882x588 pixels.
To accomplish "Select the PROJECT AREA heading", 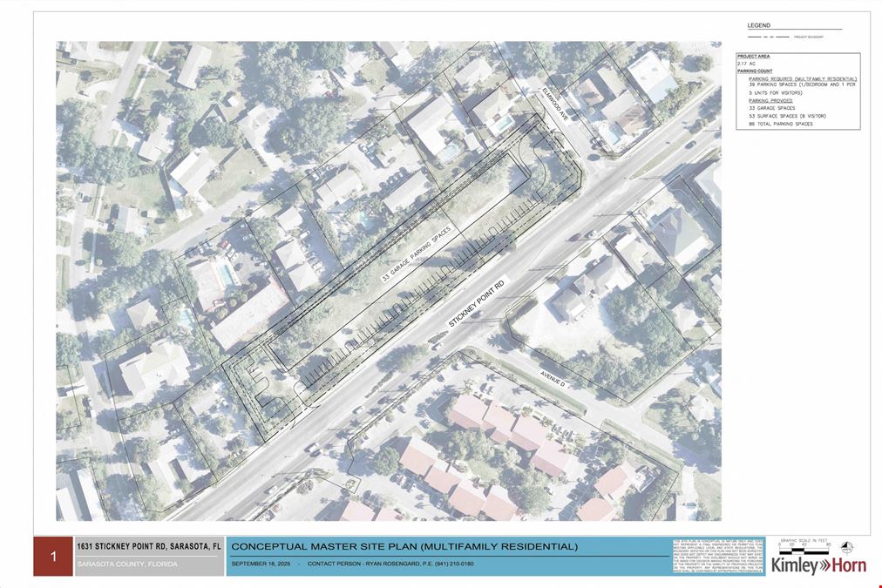I will tap(753, 57).
